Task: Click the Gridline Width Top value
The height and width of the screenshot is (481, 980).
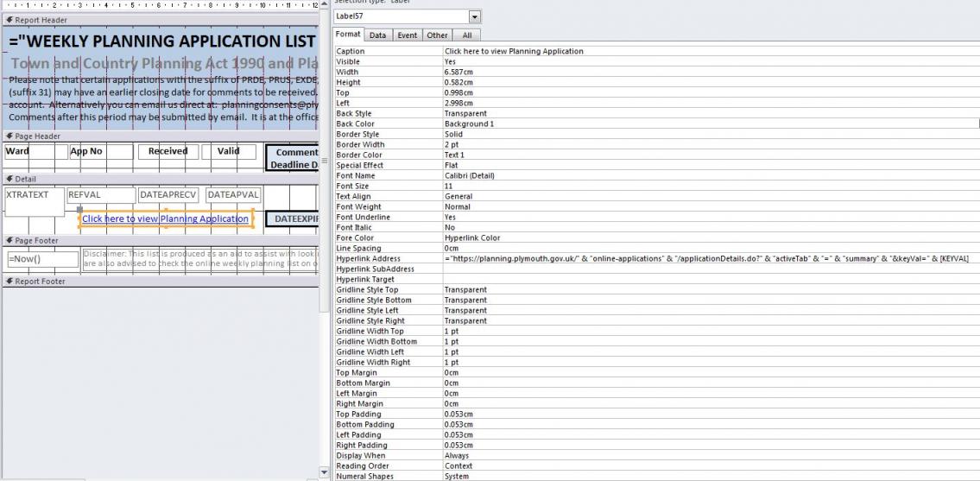Action: [711, 332]
